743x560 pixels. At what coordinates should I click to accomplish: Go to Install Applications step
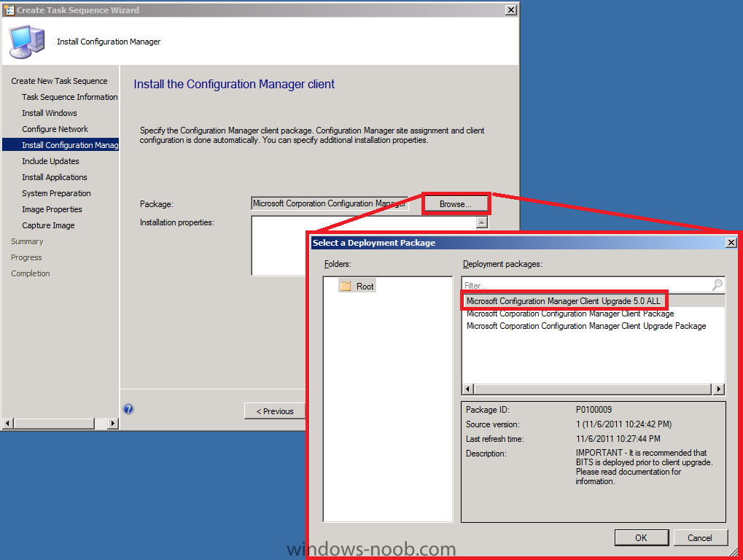[55, 177]
